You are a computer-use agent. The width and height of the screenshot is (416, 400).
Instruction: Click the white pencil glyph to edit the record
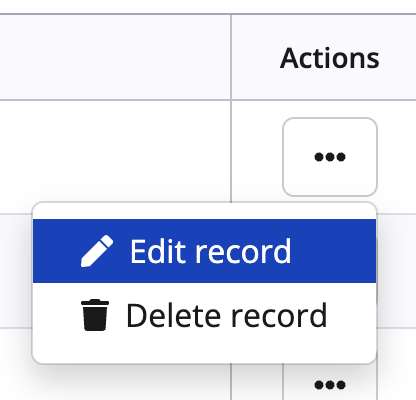tap(97, 251)
